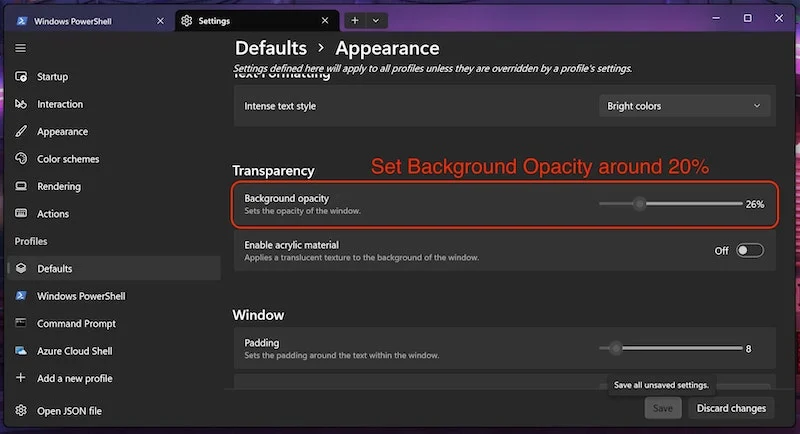
Task: Expand the new tab profile dropdown arrow
Action: (376, 20)
